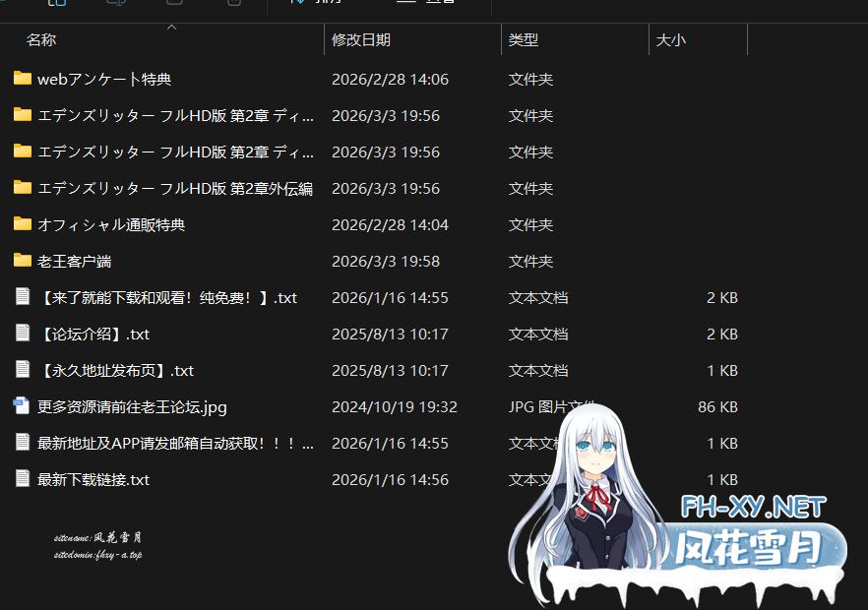Click the JPG file icon of 更多资源请前往老王论坛.jpg
Image resolution: width=868 pixels, height=610 pixels.
[x=21, y=406]
